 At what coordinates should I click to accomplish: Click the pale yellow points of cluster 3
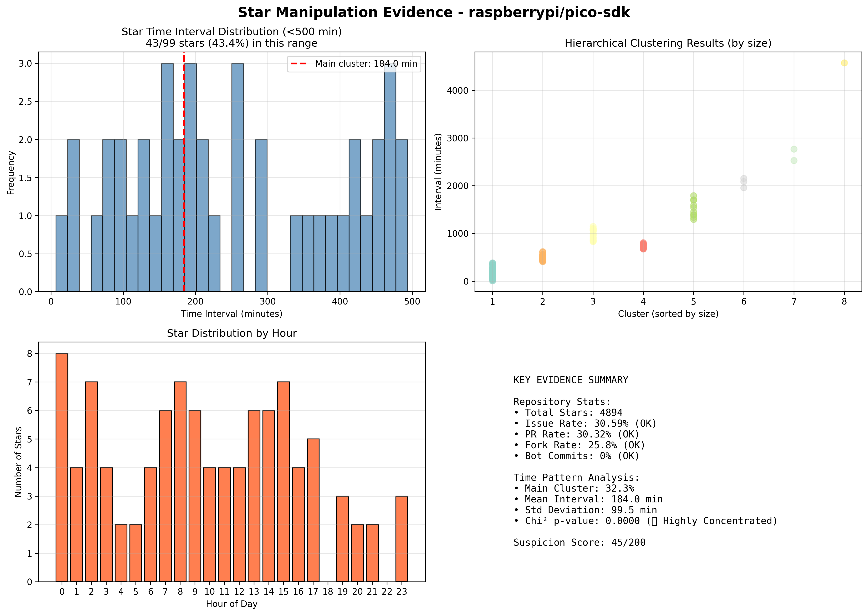tap(593, 234)
